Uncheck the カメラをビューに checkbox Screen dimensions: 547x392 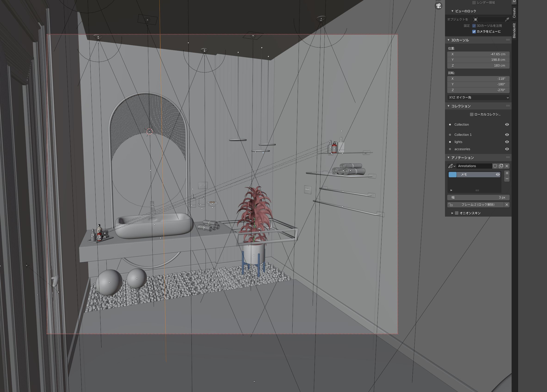pos(474,32)
